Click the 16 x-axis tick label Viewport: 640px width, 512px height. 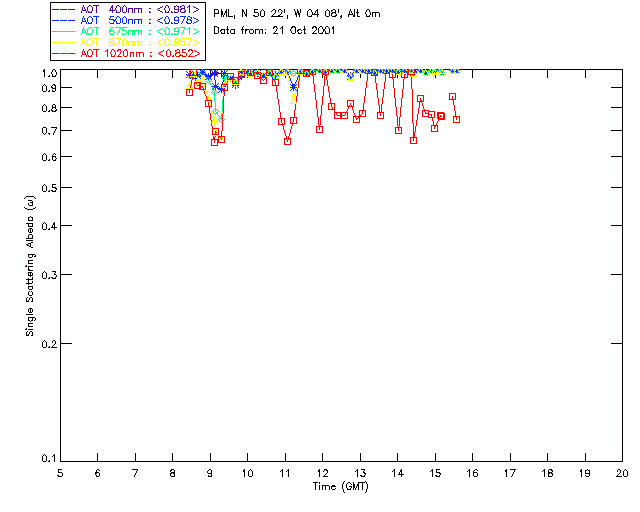click(x=472, y=473)
